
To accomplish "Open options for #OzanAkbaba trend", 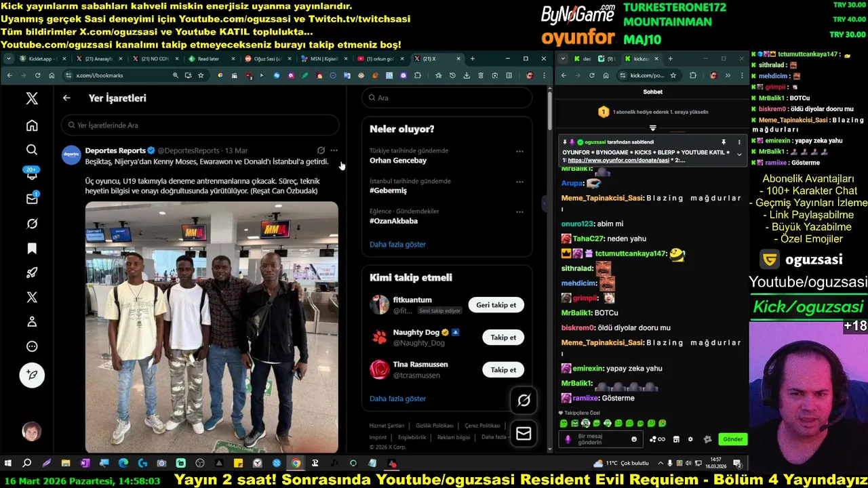I will (519, 212).
